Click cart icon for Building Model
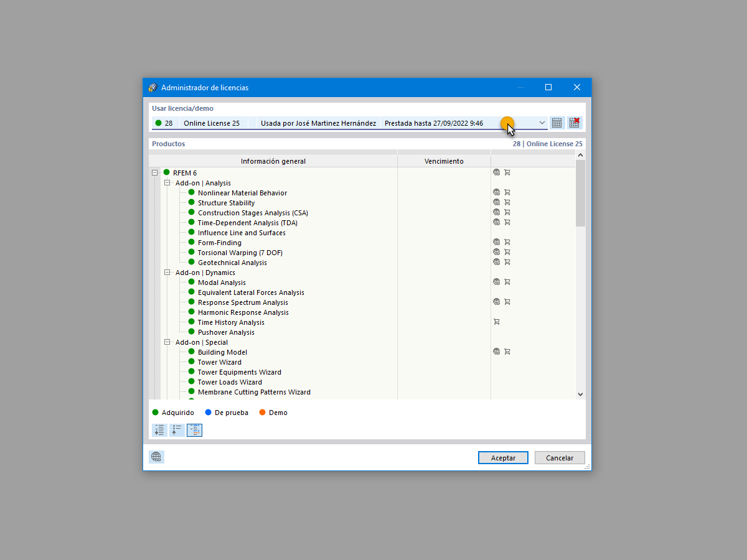 (507, 352)
